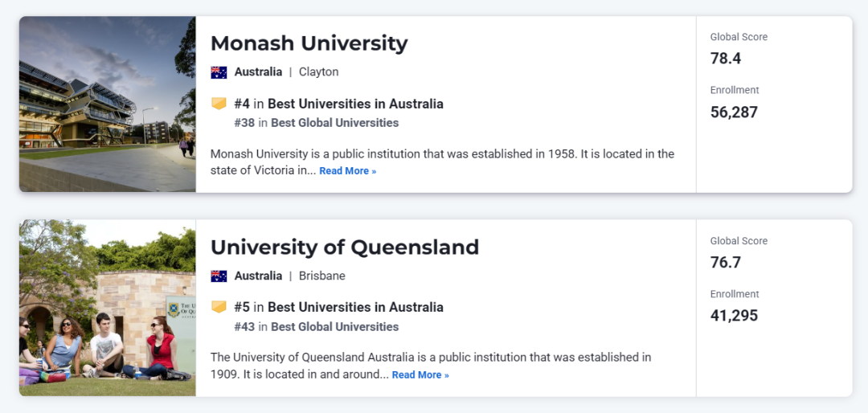868x413 pixels.
Task: Click Monash's global score 78.4
Action: coord(726,59)
